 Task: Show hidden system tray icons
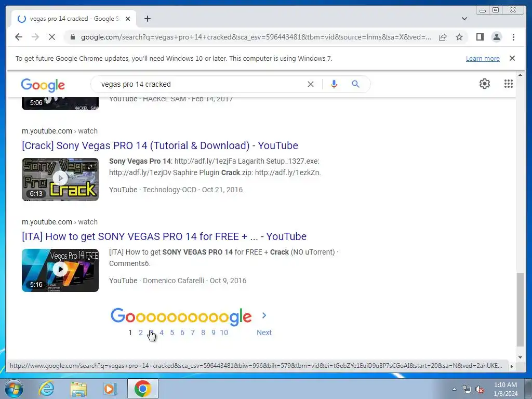pyautogui.click(x=454, y=390)
